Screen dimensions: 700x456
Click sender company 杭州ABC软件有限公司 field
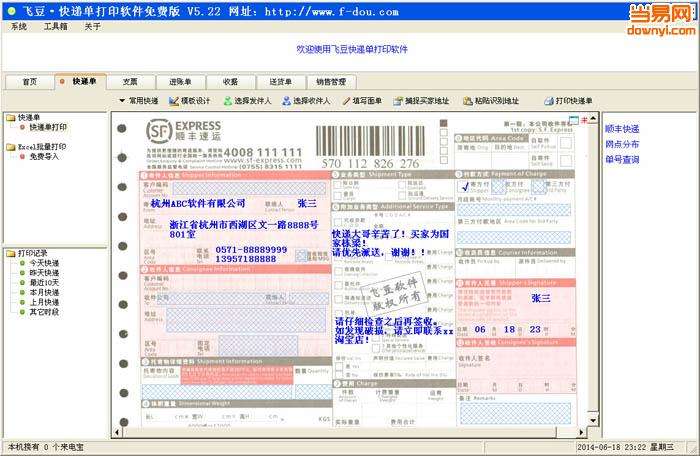(198, 204)
